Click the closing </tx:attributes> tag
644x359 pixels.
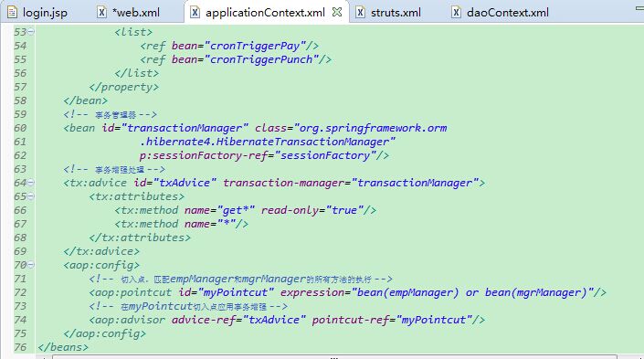pyautogui.click(x=140, y=238)
